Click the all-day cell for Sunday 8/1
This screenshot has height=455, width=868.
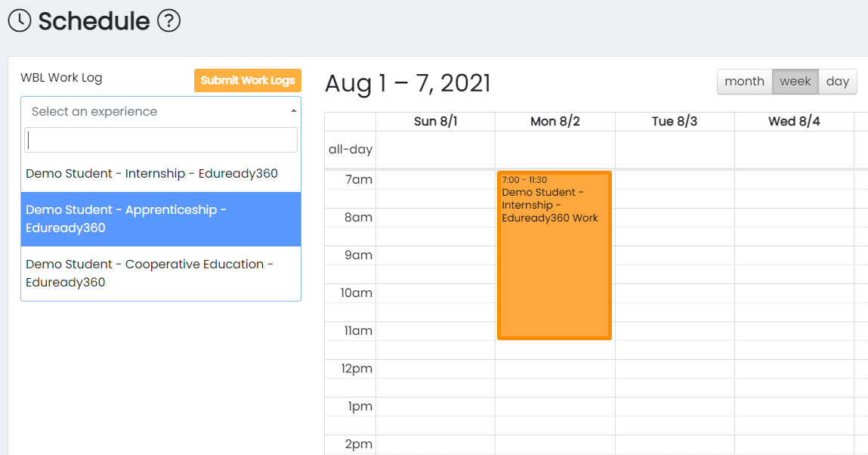(x=436, y=150)
